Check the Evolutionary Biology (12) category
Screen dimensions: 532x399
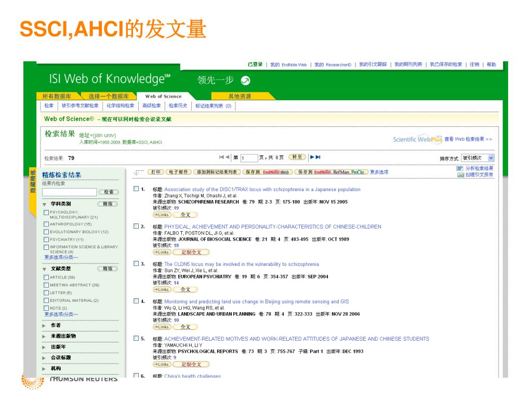(x=46, y=232)
